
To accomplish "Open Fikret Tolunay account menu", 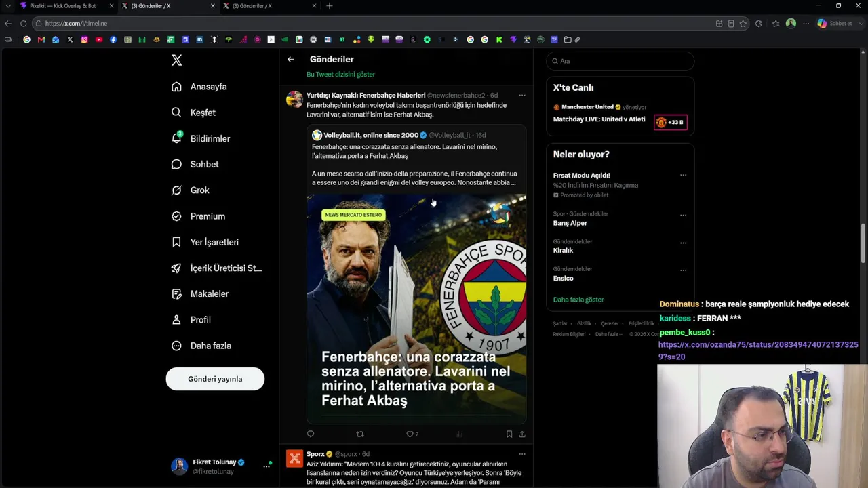I will point(220,466).
